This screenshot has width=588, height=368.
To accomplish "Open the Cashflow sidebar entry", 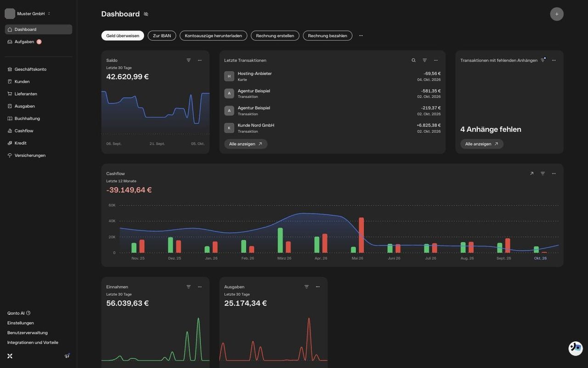I will pos(39,131).
